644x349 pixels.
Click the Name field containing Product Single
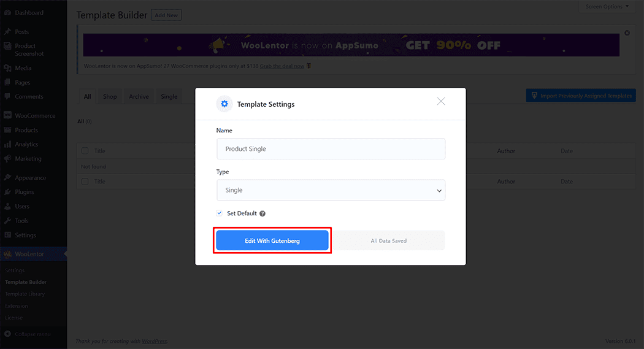(x=331, y=149)
